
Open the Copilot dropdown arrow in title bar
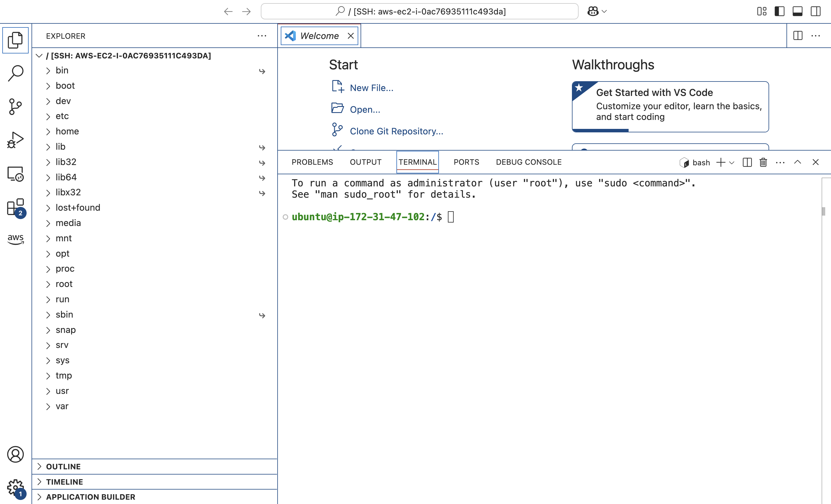[604, 12]
